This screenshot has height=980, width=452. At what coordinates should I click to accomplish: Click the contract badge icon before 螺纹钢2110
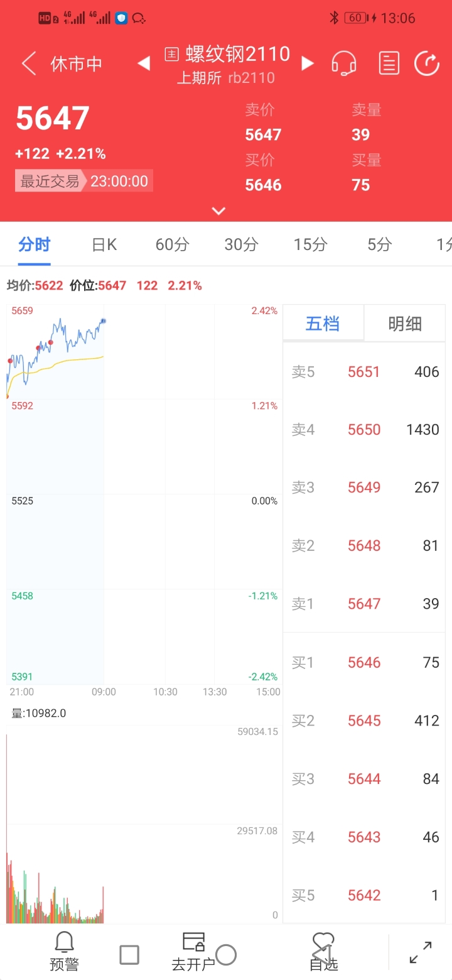pos(171,55)
